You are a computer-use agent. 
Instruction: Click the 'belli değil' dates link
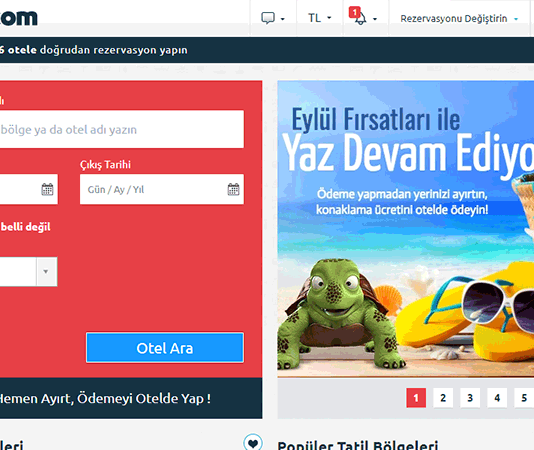coord(26,227)
